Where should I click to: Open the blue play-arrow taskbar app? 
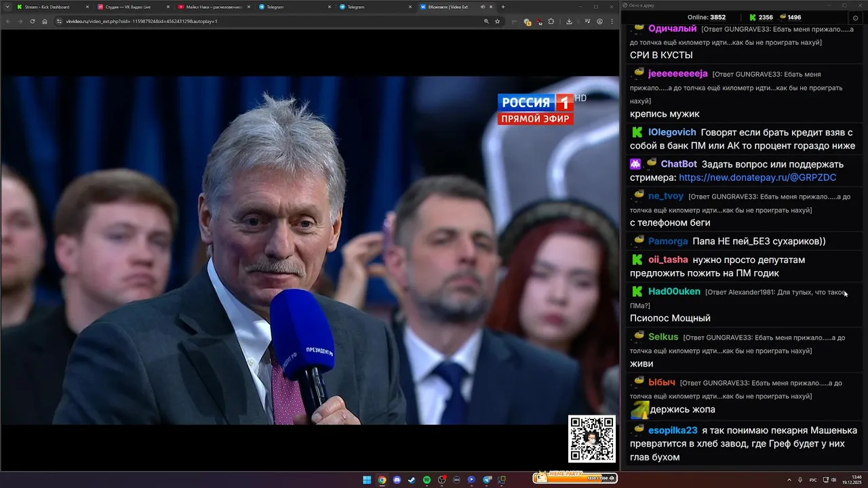pos(471,480)
